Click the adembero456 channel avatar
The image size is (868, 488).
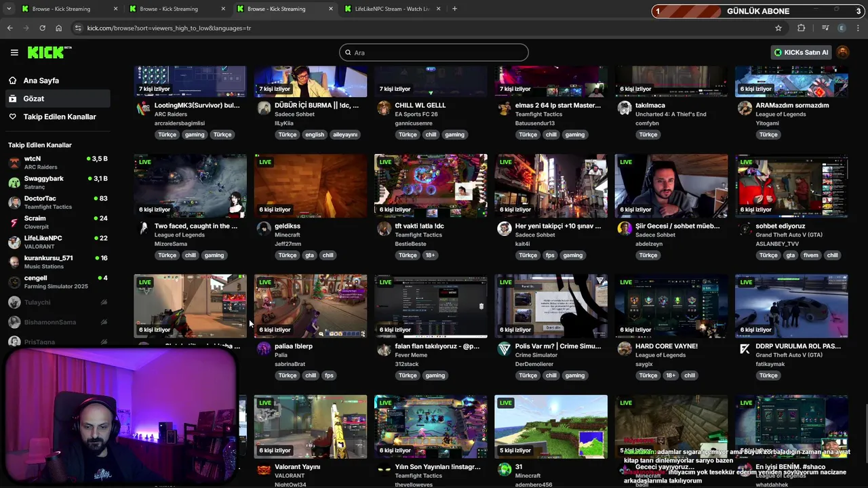pos(504,469)
